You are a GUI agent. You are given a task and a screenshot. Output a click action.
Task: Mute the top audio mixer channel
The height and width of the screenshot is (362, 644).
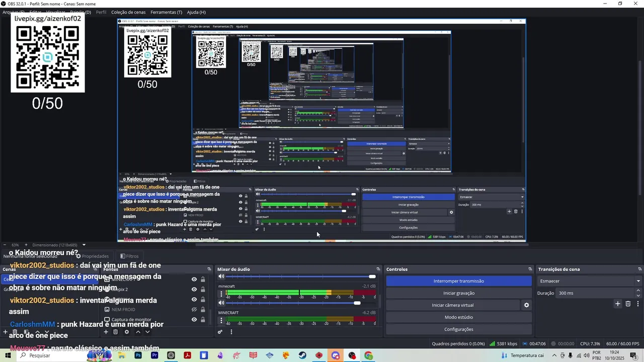click(x=221, y=277)
